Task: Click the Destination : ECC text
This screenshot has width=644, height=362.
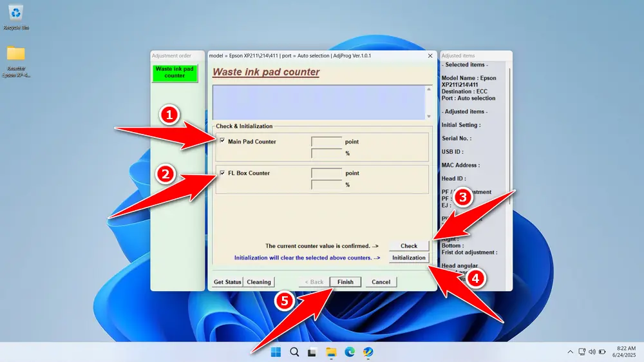Action: click(x=464, y=91)
